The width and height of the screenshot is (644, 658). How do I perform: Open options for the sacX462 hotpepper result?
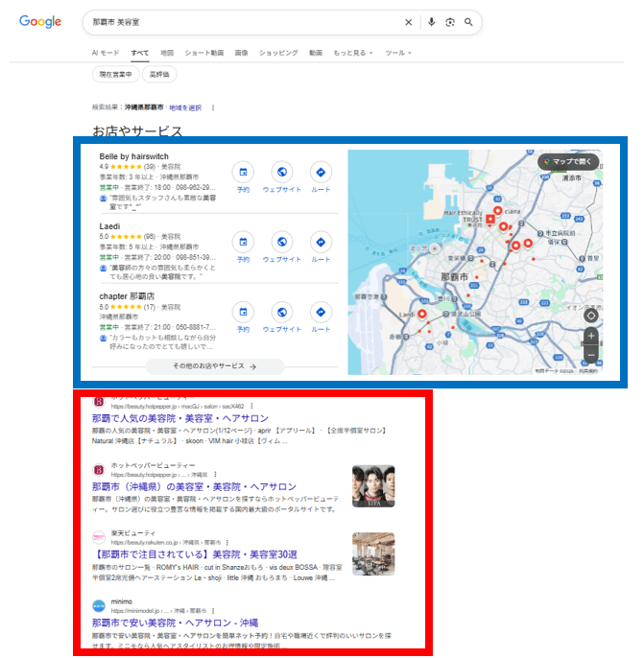click(x=251, y=407)
